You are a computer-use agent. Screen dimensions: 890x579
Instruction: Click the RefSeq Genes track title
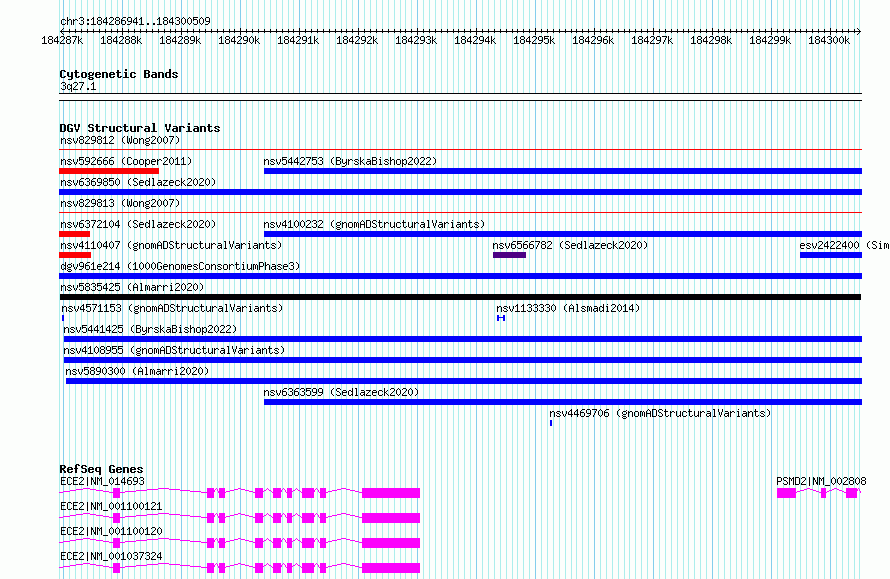(102, 469)
